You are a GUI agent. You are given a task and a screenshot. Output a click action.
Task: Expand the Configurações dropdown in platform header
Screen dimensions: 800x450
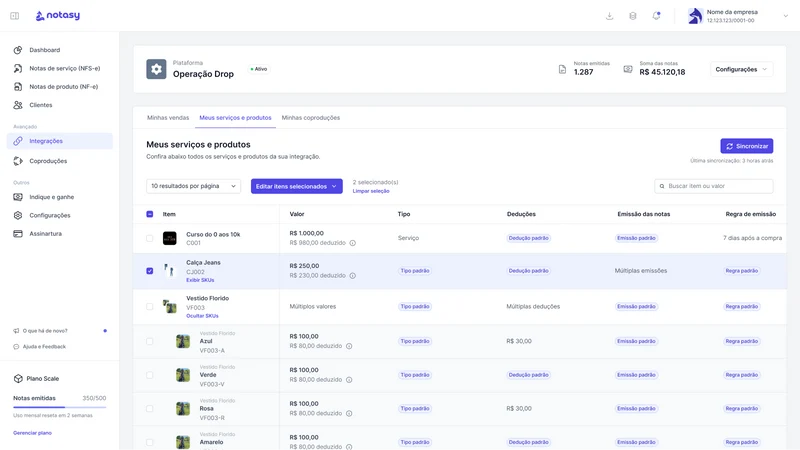tap(741, 69)
